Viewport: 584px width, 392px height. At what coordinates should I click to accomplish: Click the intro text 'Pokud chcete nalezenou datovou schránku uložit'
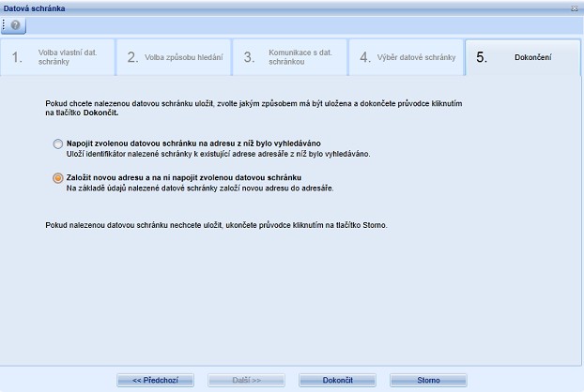[130, 103]
